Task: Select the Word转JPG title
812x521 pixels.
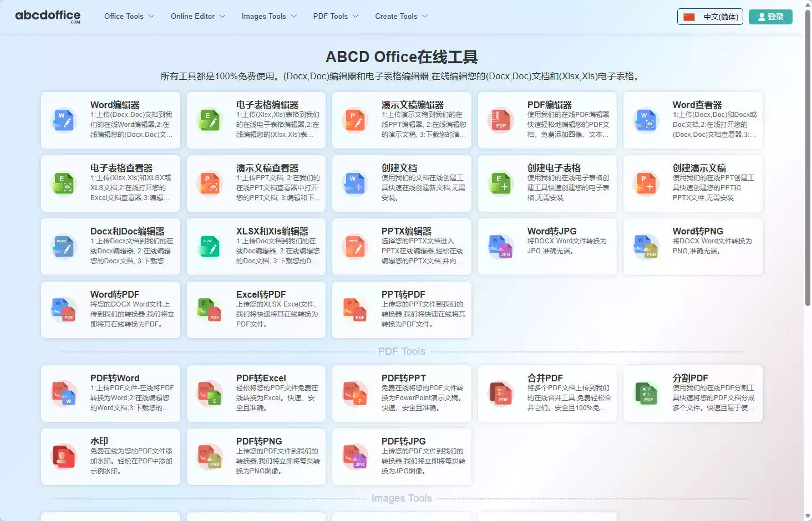Action: coord(552,231)
